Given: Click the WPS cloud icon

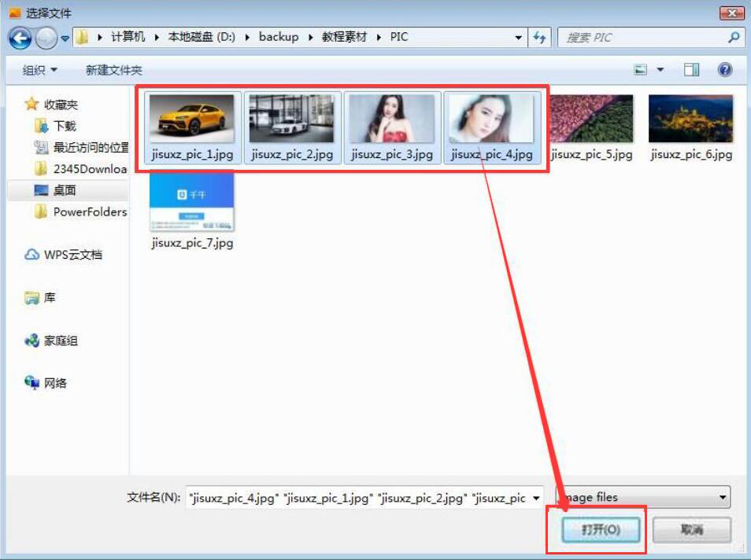Looking at the screenshot, I should [31, 255].
